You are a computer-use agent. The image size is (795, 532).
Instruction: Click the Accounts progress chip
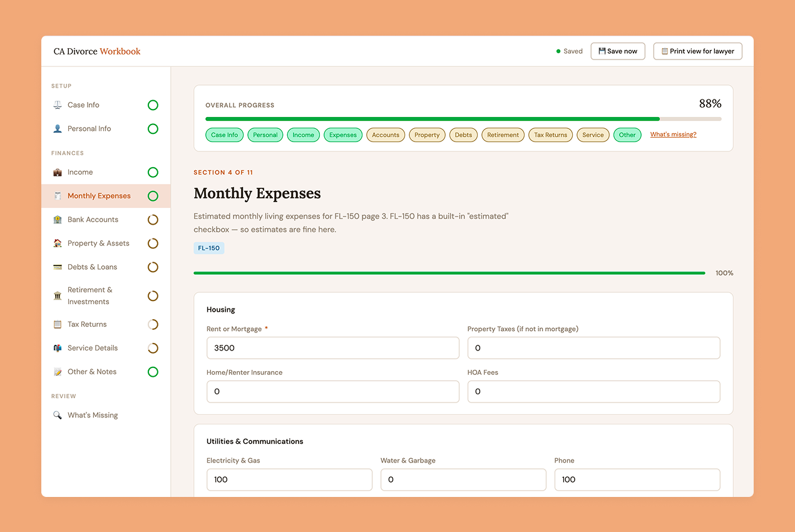(386, 135)
